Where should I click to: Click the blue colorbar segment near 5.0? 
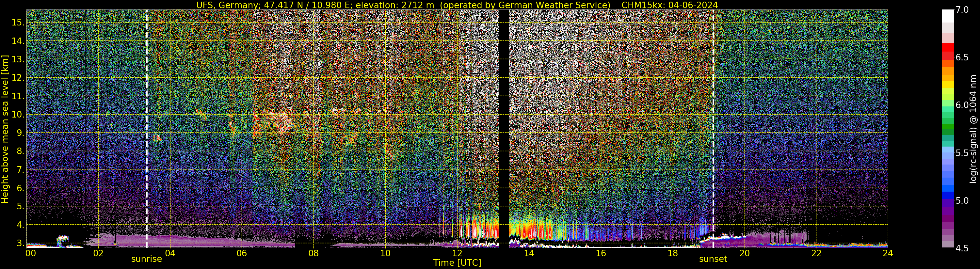[x=948, y=195]
